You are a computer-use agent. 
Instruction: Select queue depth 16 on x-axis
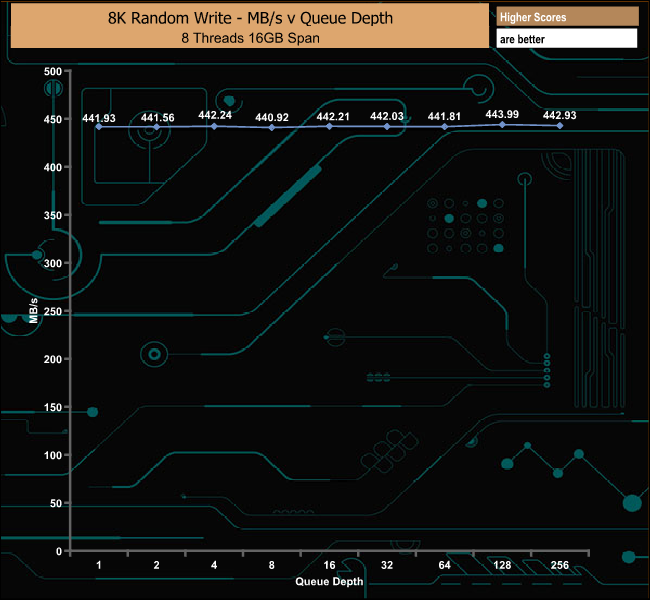click(x=329, y=565)
